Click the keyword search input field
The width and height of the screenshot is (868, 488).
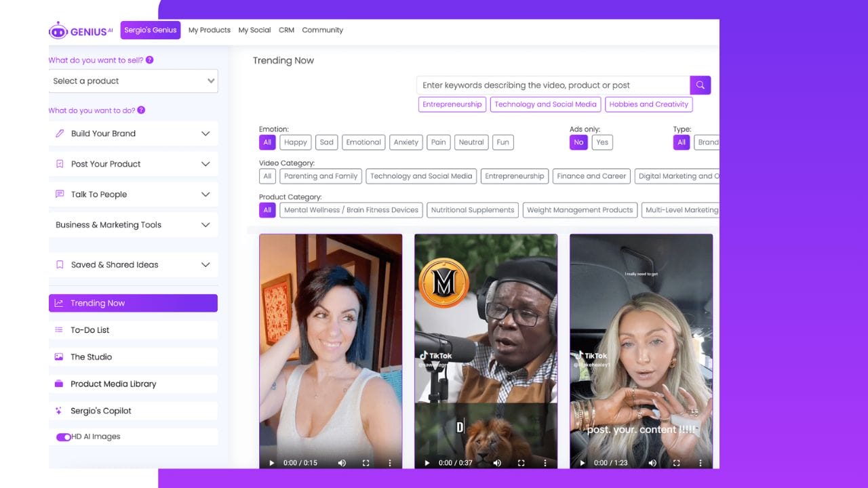[x=553, y=85]
